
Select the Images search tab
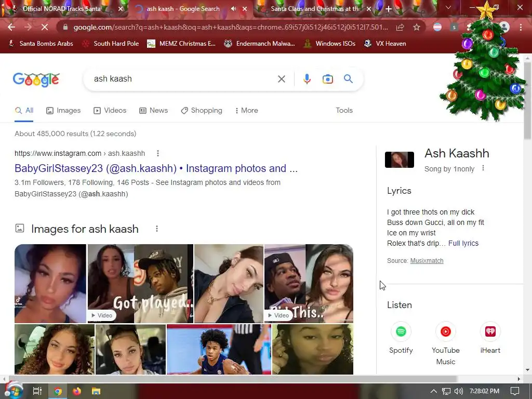point(63,110)
